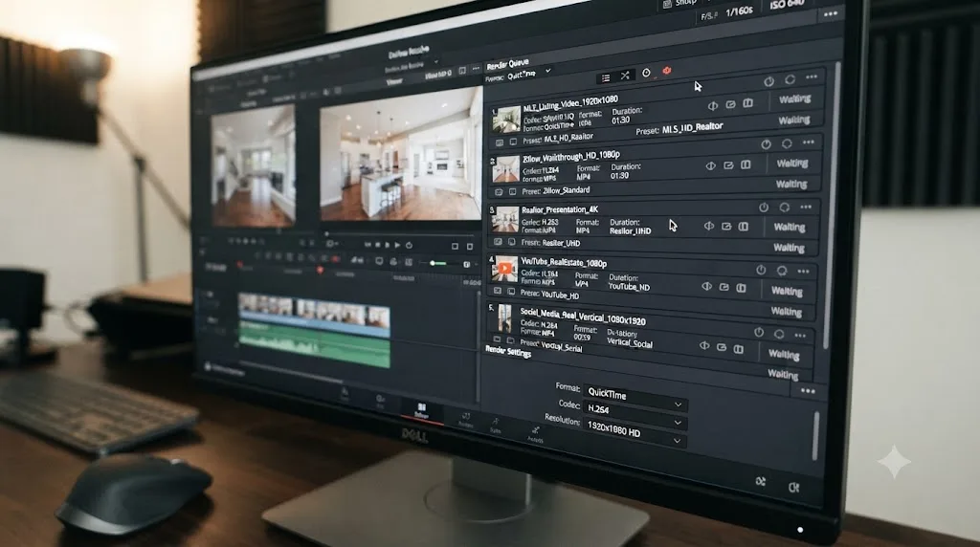
Task: Toggle power icon for Social_Media_Reel_Vertical job
Action: pos(759,333)
